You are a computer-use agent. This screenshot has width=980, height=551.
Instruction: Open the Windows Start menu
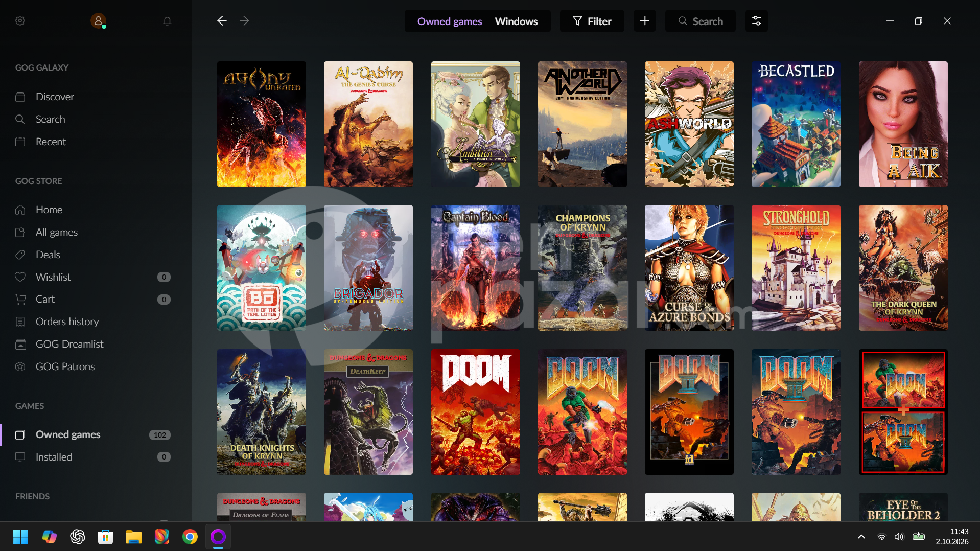pos(20,537)
